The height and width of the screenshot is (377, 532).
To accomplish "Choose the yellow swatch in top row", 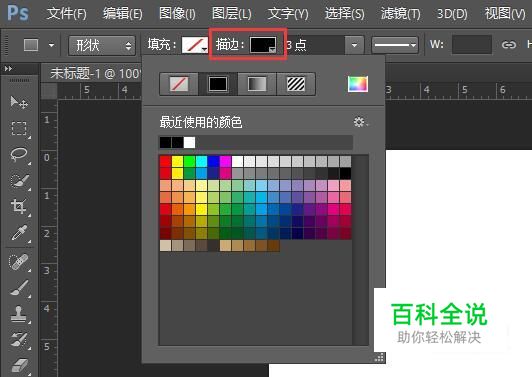I will point(177,161).
